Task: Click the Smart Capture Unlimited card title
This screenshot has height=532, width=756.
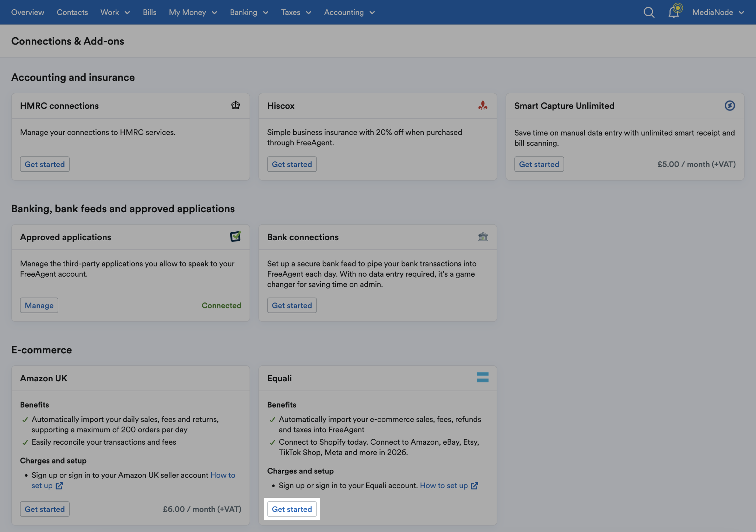Action: [x=564, y=106]
